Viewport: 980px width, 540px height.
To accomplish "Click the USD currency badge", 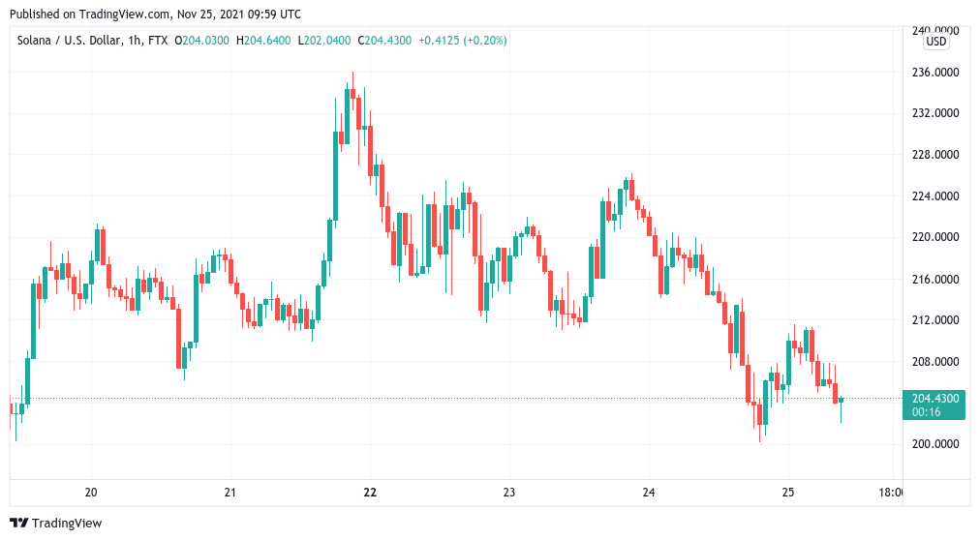I will point(936,42).
